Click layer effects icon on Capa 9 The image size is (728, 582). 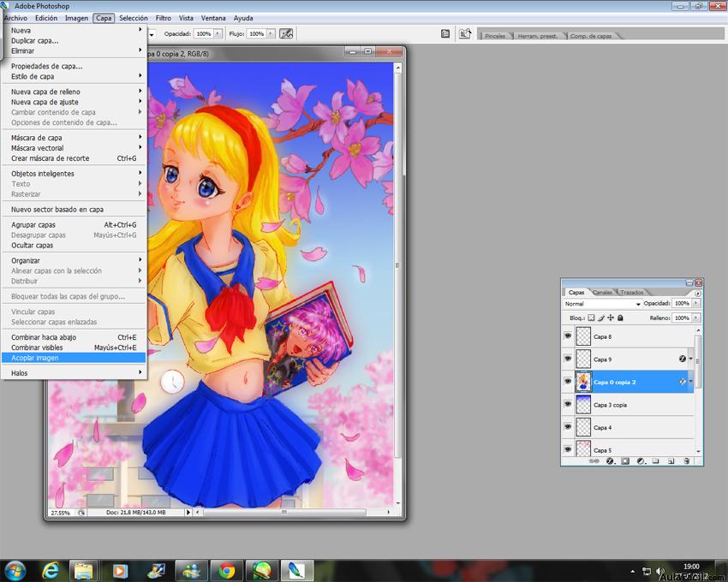click(x=683, y=359)
